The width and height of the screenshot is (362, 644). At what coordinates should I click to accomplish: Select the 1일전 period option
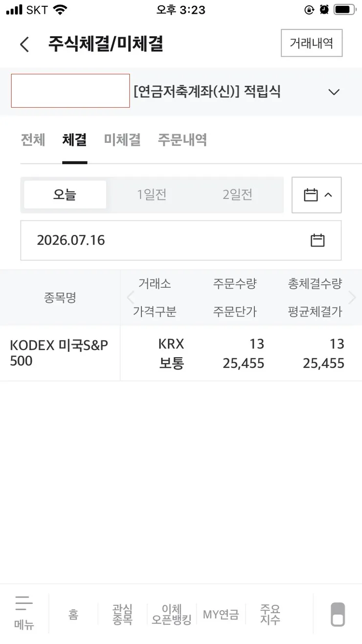(x=152, y=195)
